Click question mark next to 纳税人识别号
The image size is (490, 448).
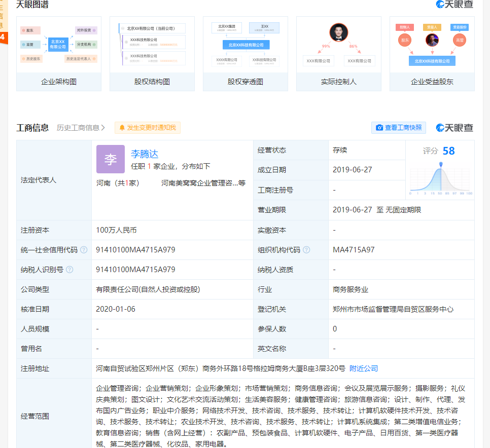(69, 269)
